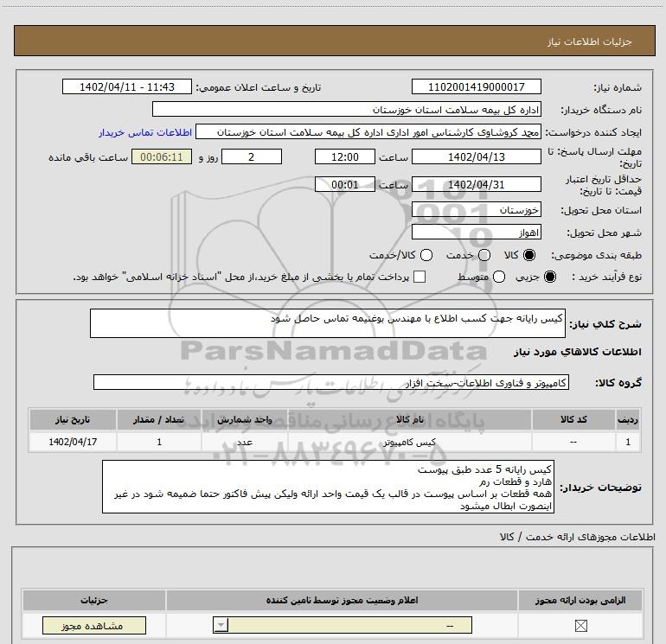Click the کد کالا column header
The height and width of the screenshot is (644, 666).
(x=573, y=420)
